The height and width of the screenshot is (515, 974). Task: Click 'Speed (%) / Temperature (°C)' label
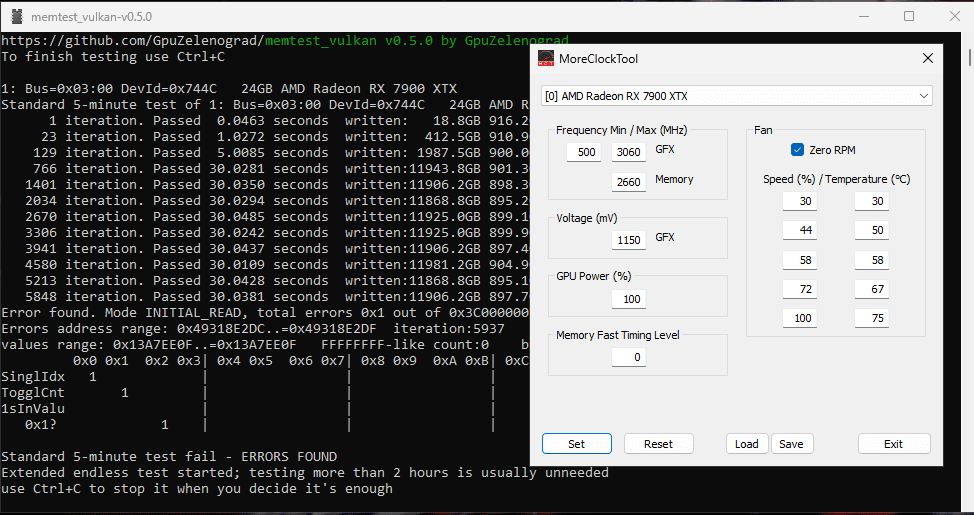pyautogui.click(x=837, y=179)
